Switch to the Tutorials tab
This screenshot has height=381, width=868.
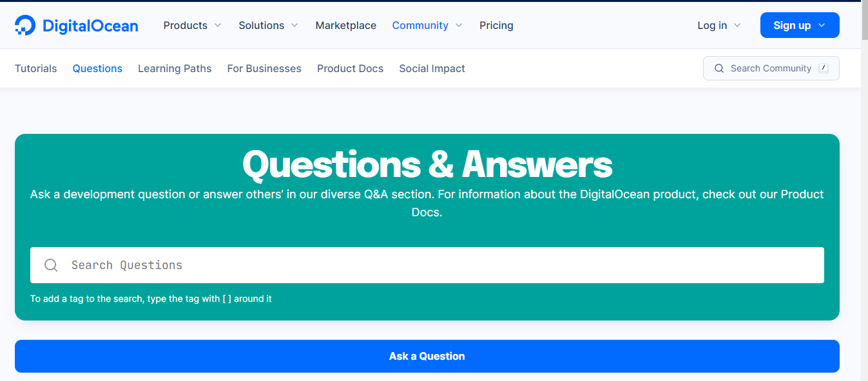35,68
